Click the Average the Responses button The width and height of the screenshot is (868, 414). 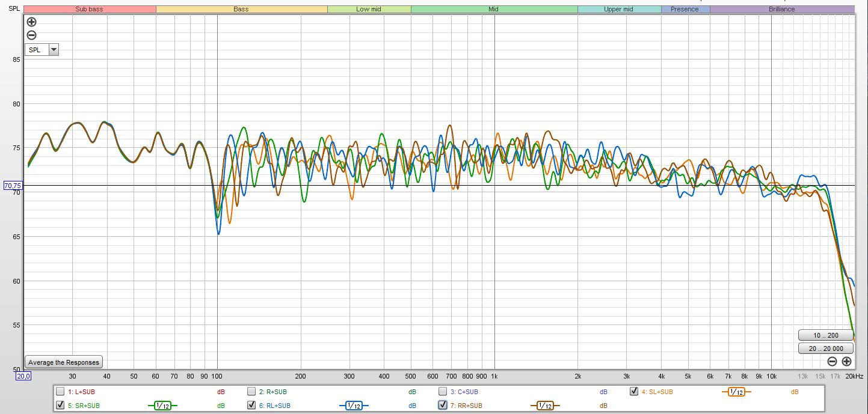[64, 362]
